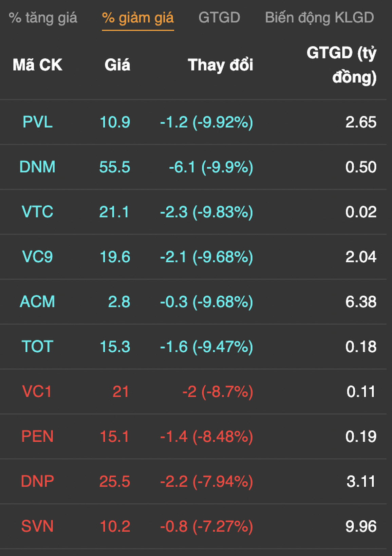This screenshot has width=392, height=556.
Task: Click the Thay đổi column header
Action: pos(220,65)
